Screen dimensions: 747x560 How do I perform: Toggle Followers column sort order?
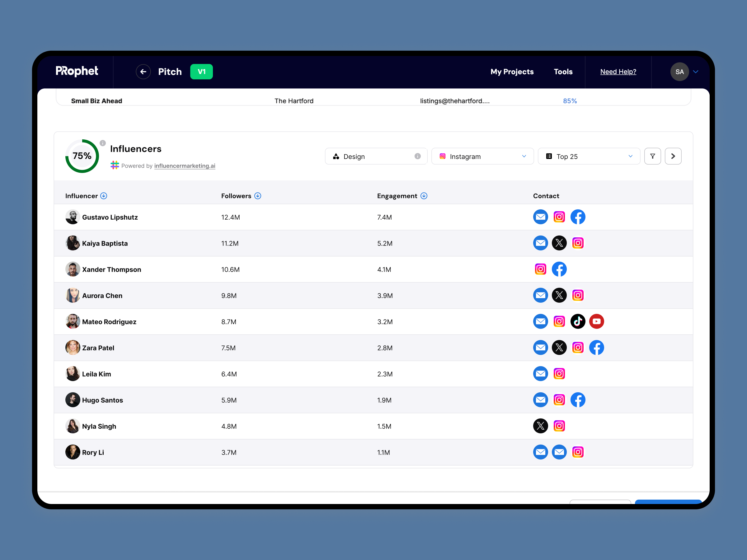coord(258,196)
